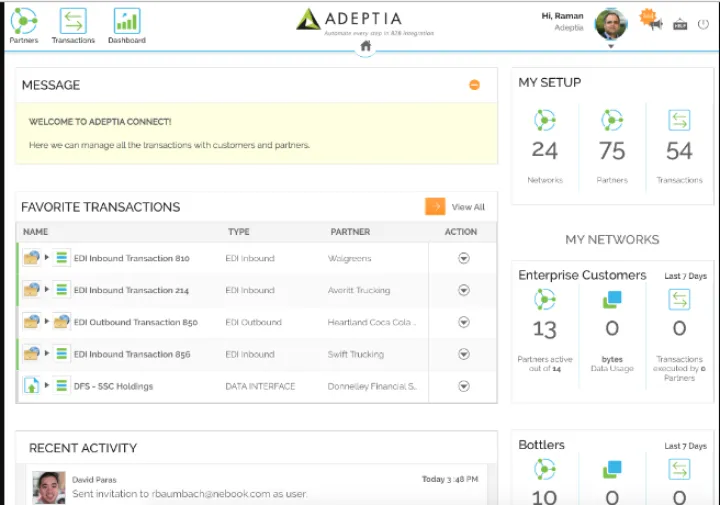The width and height of the screenshot is (720, 505).
Task: Open the announcements megaphone icon
Action: click(x=655, y=23)
